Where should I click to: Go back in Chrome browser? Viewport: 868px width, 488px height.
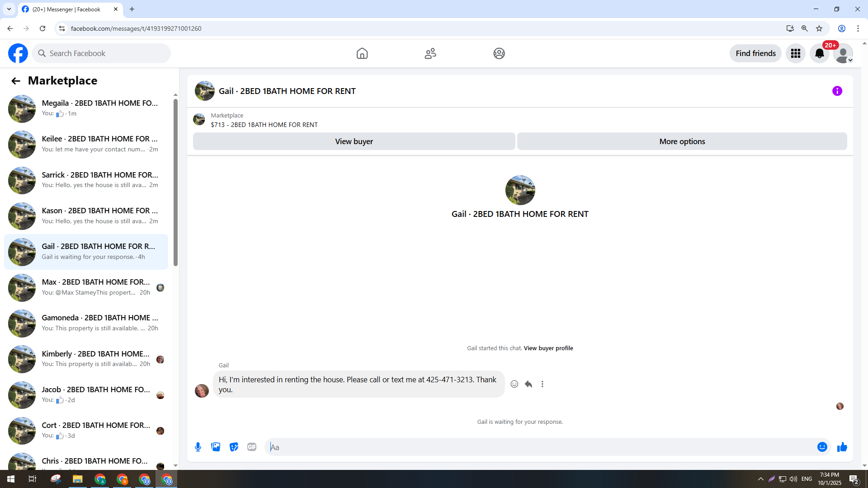click(x=10, y=28)
